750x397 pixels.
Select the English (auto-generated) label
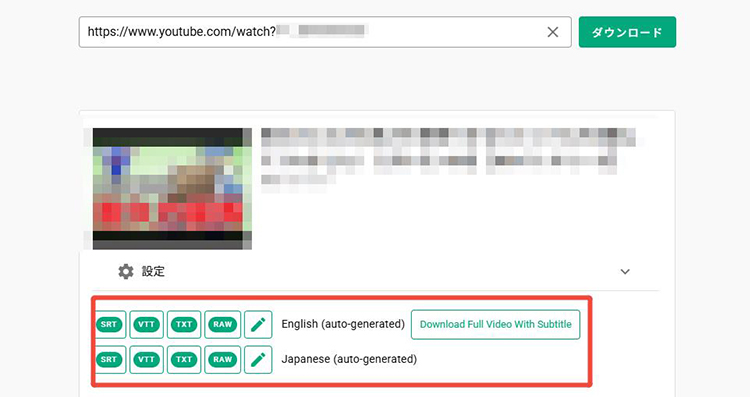(x=343, y=324)
